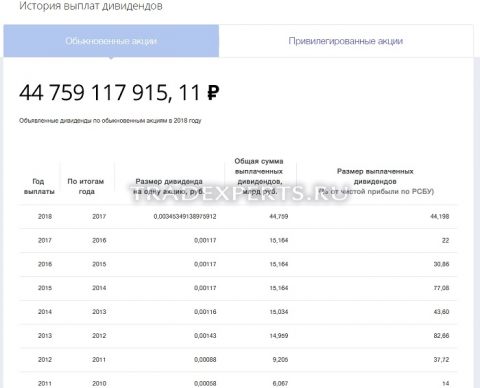Click 15,164 sum in payment year 2016 row
The height and width of the screenshot is (388, 480).
279,264
